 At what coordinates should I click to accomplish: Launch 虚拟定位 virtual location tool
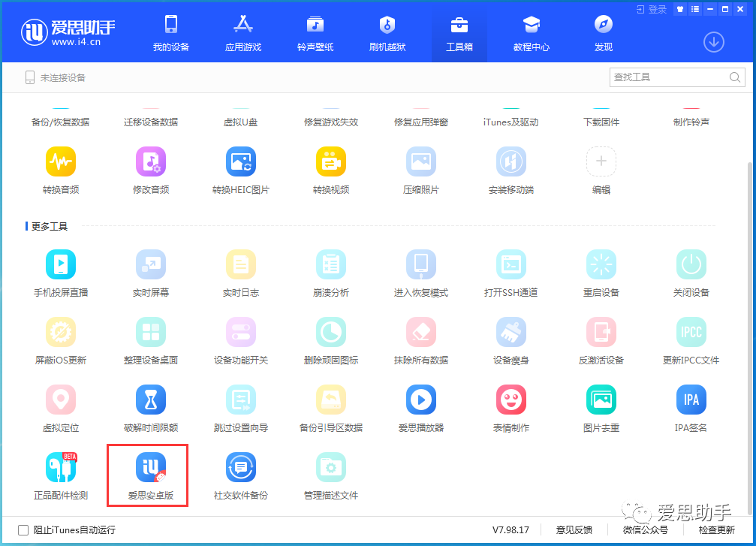click(x=61, y=400)
